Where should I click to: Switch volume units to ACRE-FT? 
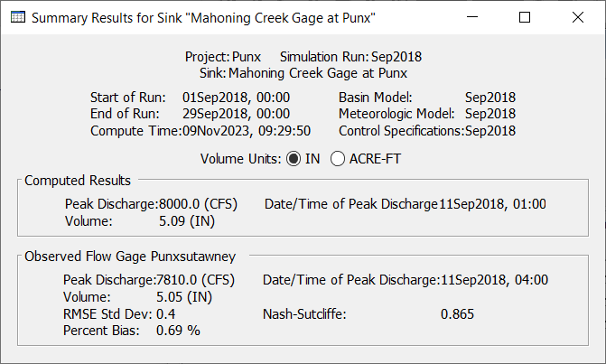click(338, 159)
